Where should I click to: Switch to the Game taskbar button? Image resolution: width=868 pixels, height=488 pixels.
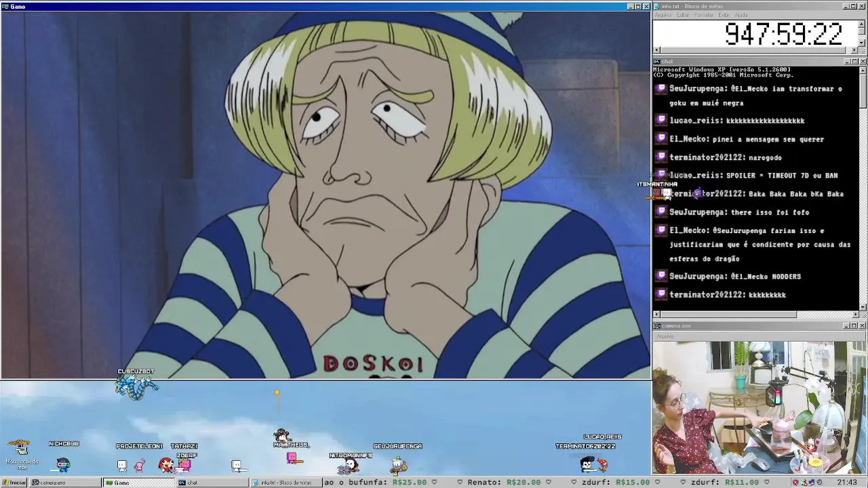138,483
